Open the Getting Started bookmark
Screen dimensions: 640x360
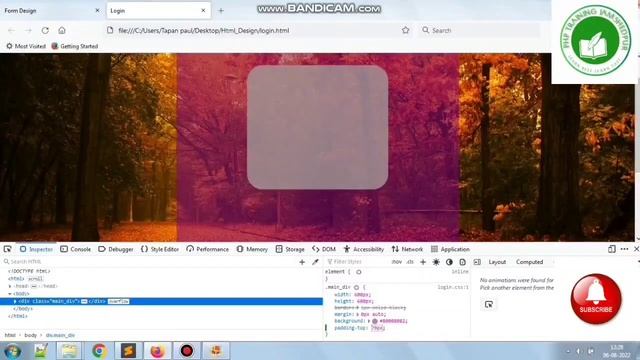[75, 46]
